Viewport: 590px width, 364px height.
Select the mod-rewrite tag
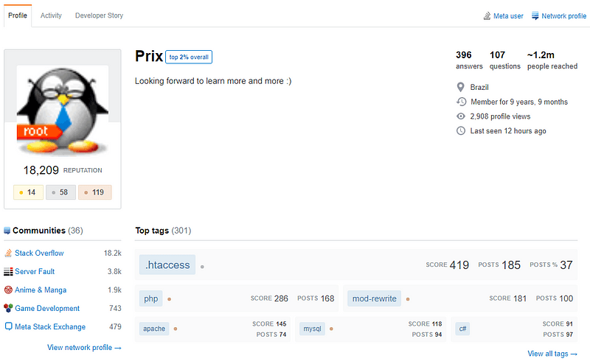375,298
